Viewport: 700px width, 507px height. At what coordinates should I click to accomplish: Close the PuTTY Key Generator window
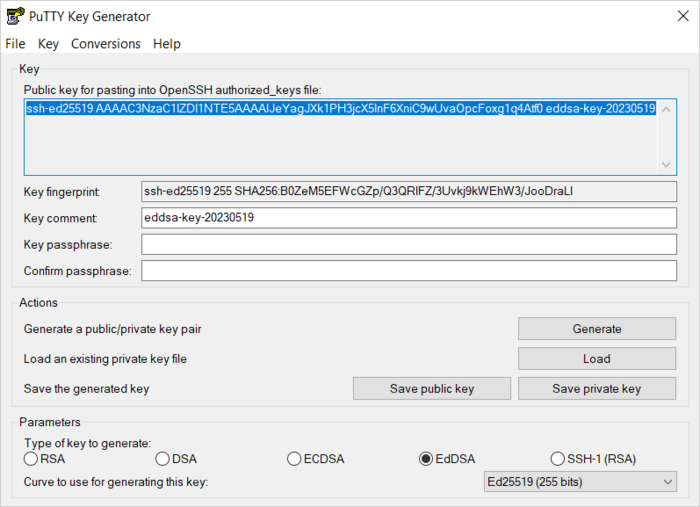point(674,16)
